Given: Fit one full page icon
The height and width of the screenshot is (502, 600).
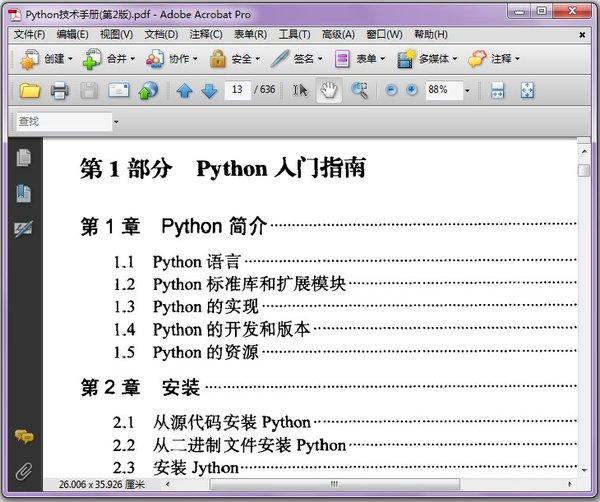Looking at the screenshot, I should click(x=527, y=91).
